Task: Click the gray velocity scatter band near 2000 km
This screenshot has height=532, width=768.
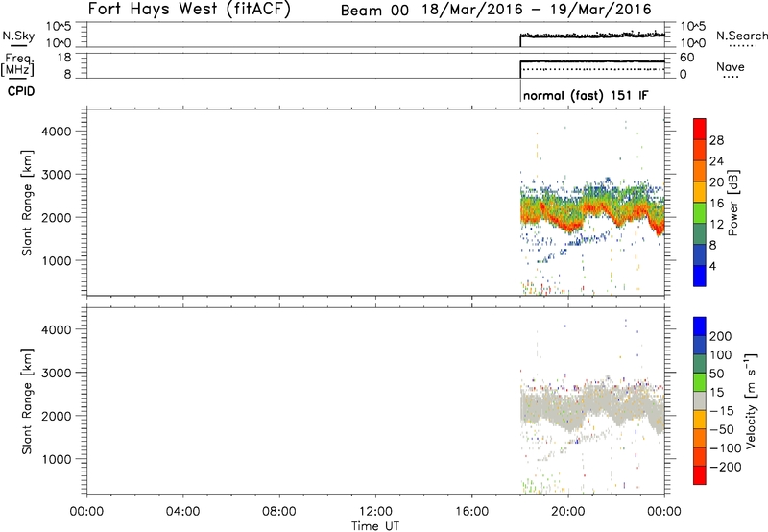Action: (x=592, y=407)
